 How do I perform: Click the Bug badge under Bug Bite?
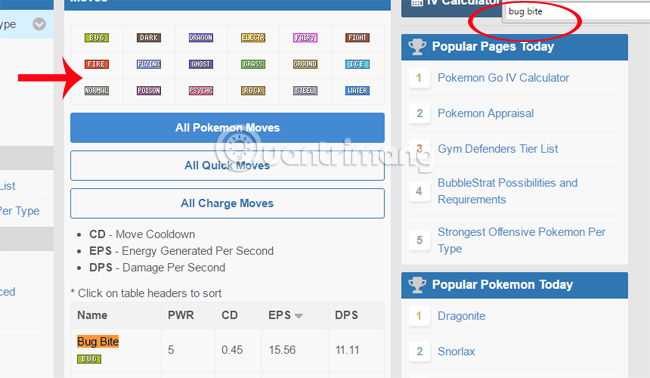coord(89,359)
